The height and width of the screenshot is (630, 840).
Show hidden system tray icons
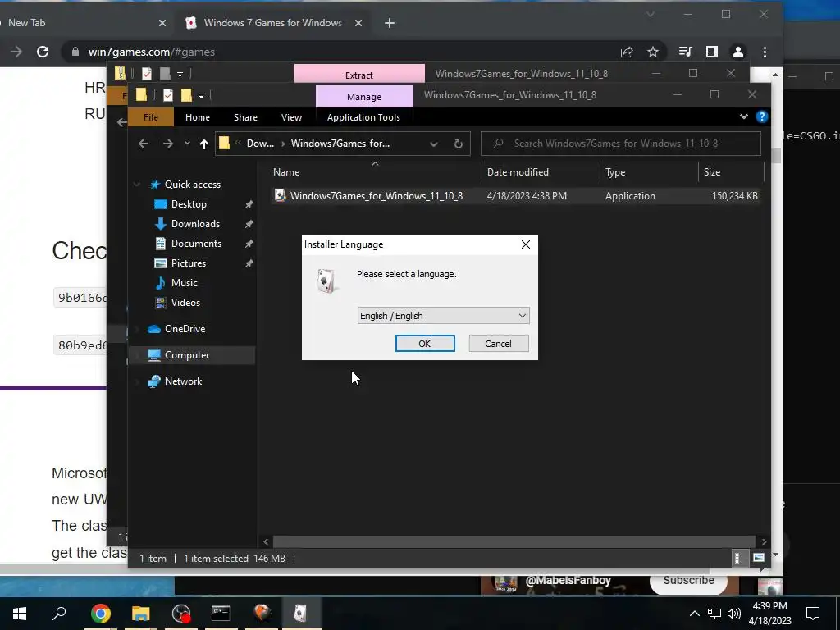(x=694, y=614)
